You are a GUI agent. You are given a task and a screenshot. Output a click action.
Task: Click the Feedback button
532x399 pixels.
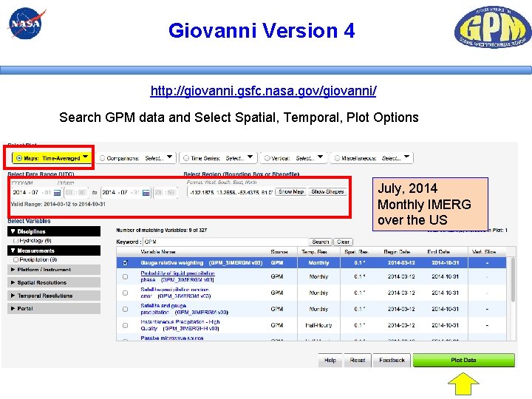[x=392, y=360]
